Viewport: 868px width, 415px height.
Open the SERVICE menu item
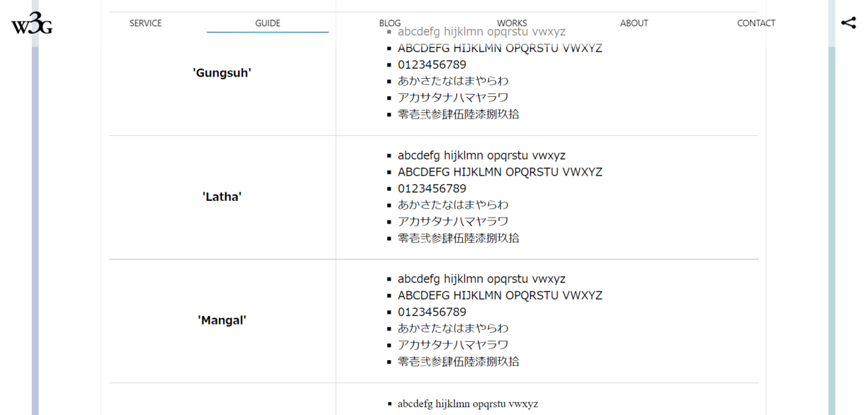(x=145, y=23)
